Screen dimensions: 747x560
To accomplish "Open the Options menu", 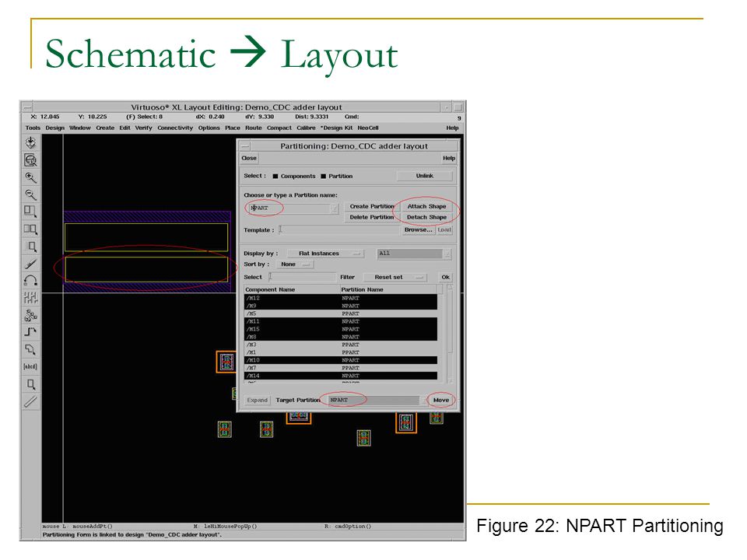I will tap(209, 128).
